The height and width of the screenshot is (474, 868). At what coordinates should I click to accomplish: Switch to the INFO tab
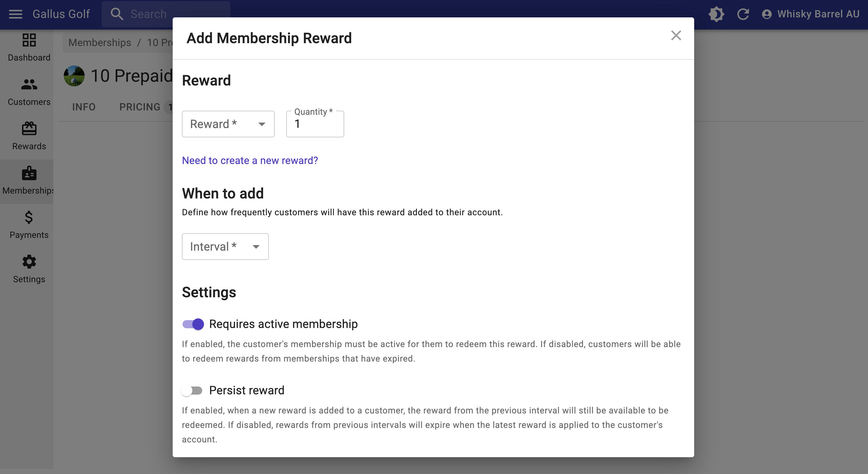tap(84, 107)
